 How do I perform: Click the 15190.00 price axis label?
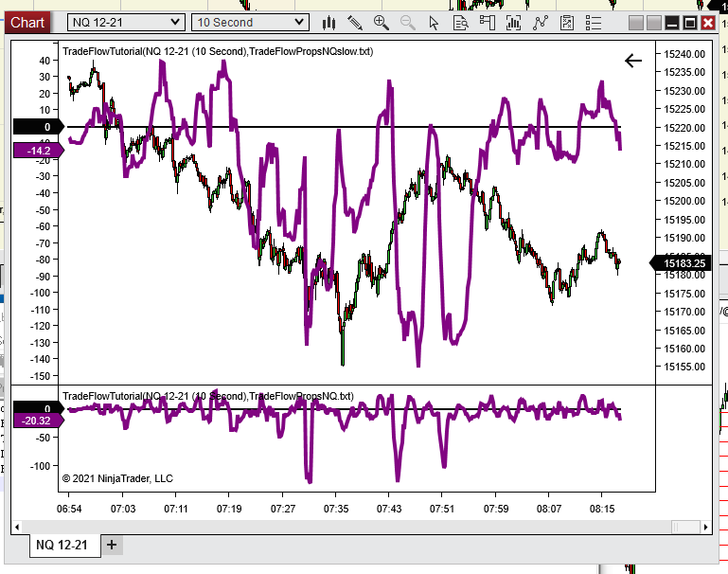684,238
